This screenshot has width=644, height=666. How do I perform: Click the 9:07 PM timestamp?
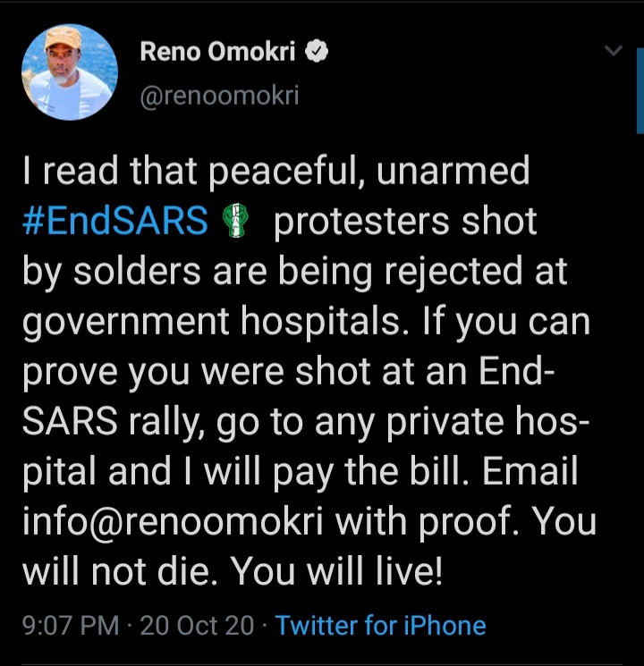68,625
